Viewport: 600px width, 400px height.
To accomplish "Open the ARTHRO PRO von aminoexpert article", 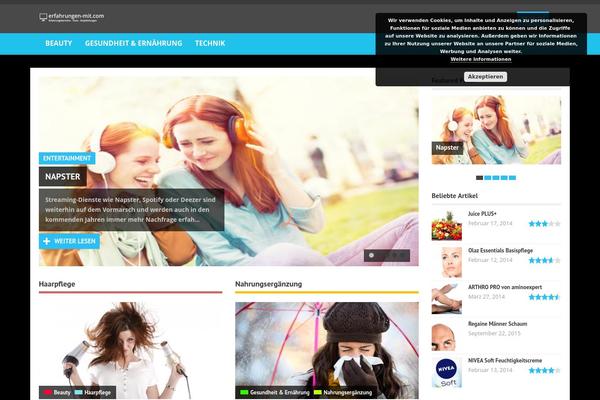I will tap(505, 287).
